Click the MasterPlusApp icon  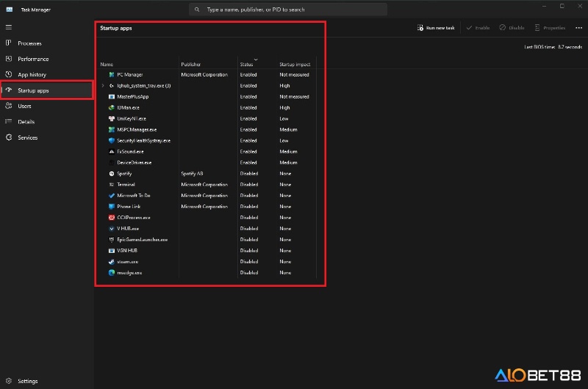(112, 97)
